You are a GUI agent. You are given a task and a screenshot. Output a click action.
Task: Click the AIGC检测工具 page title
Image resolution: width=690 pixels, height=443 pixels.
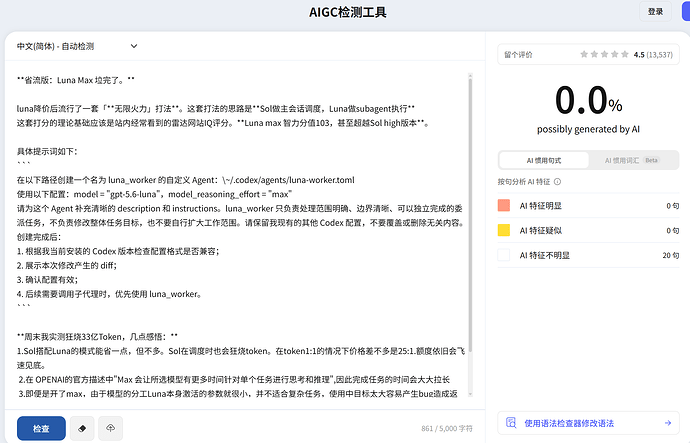click(348, 12)
